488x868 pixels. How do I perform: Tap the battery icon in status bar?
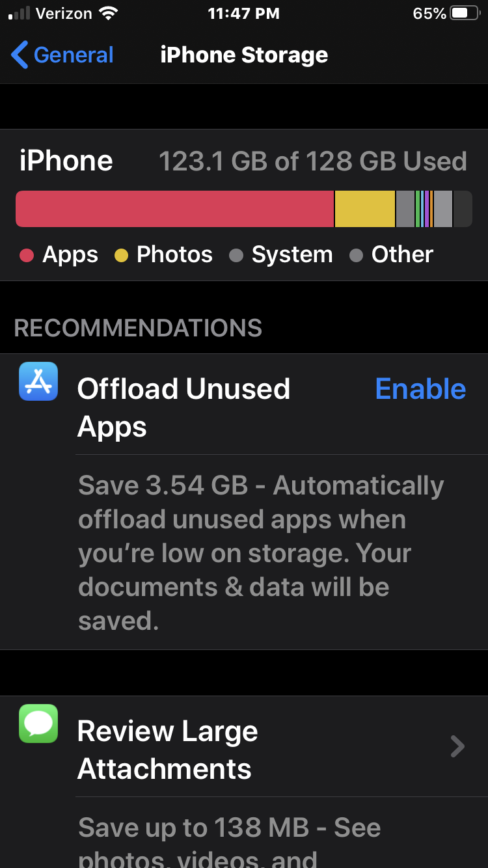click(x=465, y=13)
